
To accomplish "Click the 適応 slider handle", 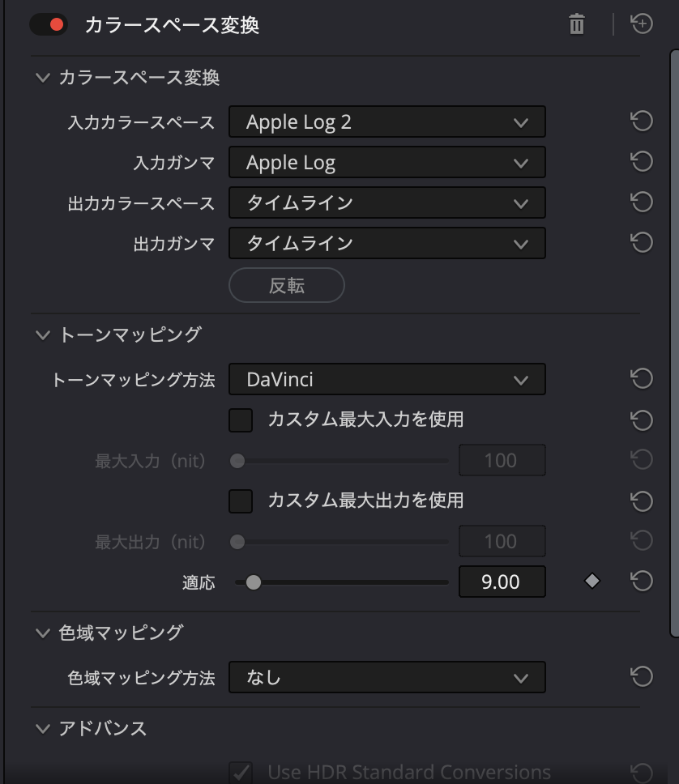I will click(254, 582).
